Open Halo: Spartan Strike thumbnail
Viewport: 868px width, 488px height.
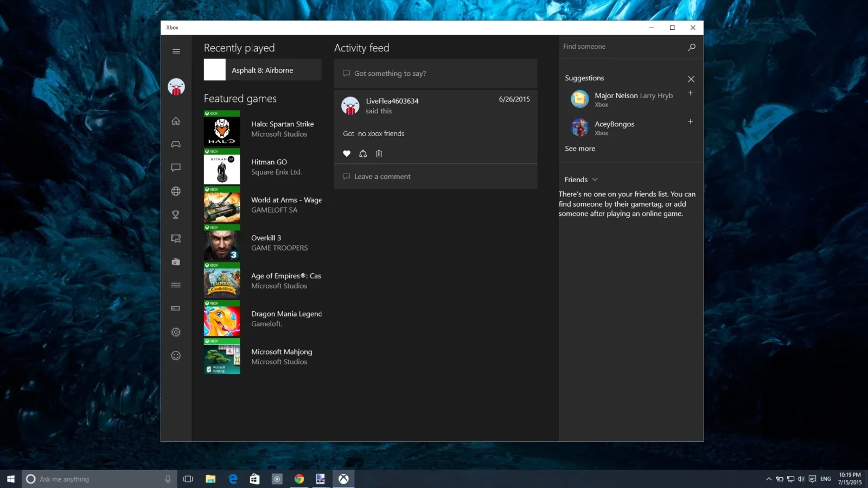pos(222,129)
